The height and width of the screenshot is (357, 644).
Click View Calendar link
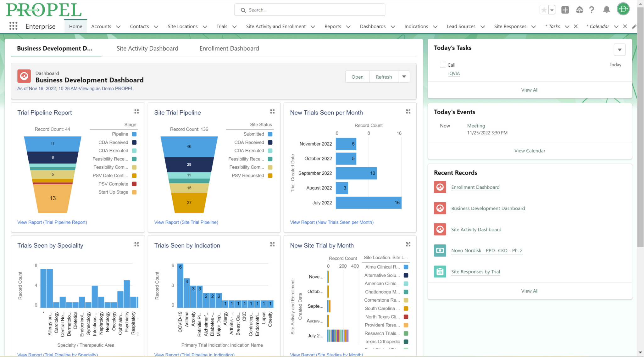click(x=530, y=151)
